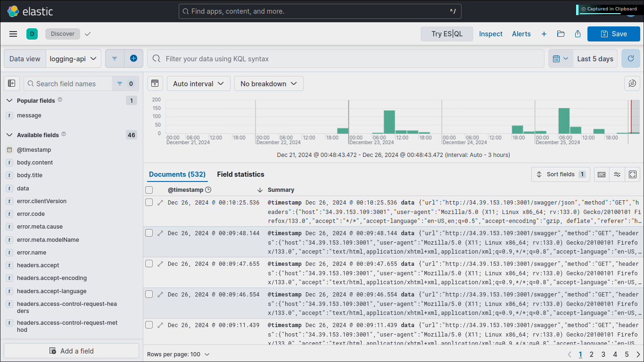Click the refresh query button
The height and width of the screenshot is (362, 644).
(630, 58)
